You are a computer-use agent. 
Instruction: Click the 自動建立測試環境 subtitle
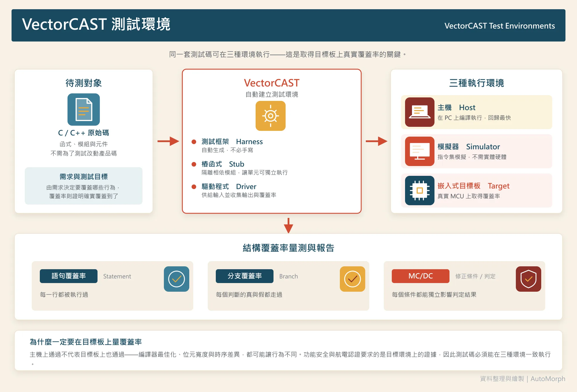click(272, 95)
